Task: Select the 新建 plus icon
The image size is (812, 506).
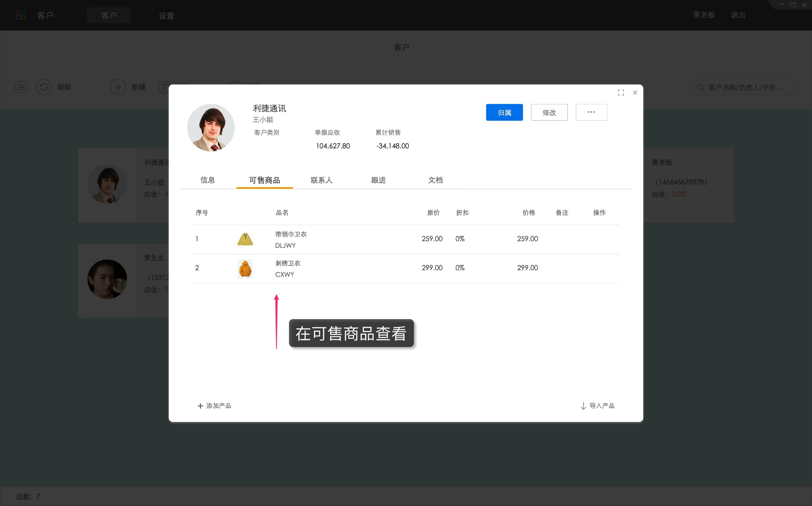Action: pos(118,87)
